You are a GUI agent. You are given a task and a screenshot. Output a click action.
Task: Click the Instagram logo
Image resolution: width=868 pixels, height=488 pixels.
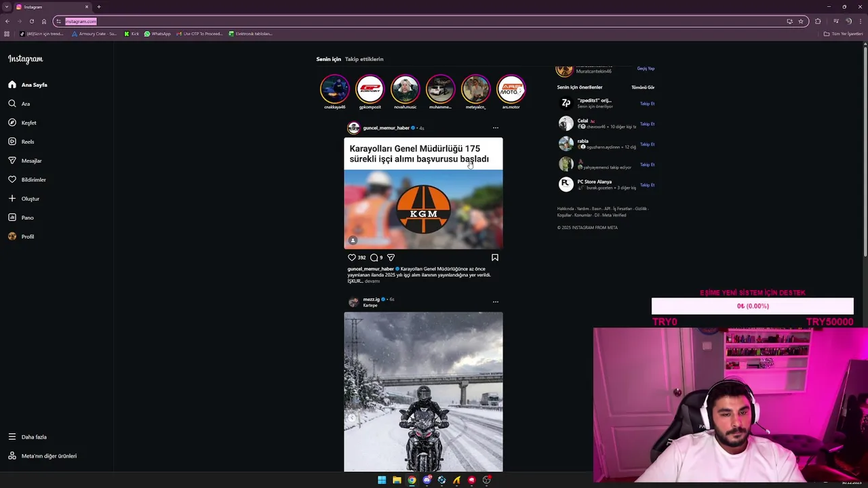coord(25,59)
